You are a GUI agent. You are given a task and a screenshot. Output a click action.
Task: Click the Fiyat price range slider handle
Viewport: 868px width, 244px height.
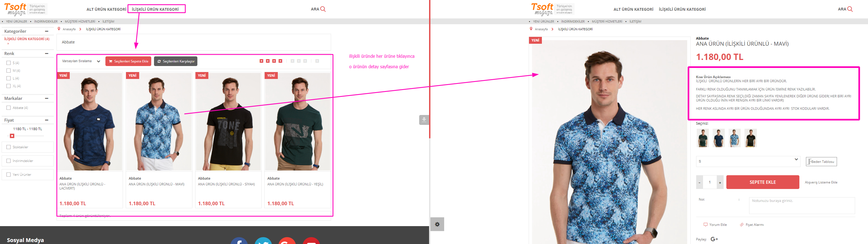coord(12,136)
